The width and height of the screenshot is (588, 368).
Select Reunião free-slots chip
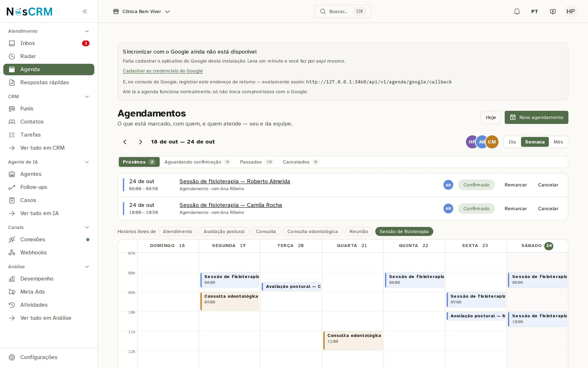point(359,231)
